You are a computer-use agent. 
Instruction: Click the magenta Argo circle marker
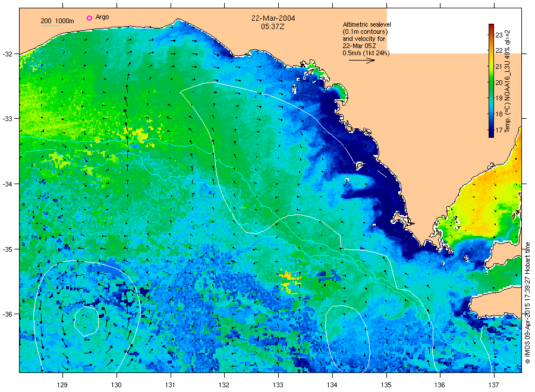(89, 18)
